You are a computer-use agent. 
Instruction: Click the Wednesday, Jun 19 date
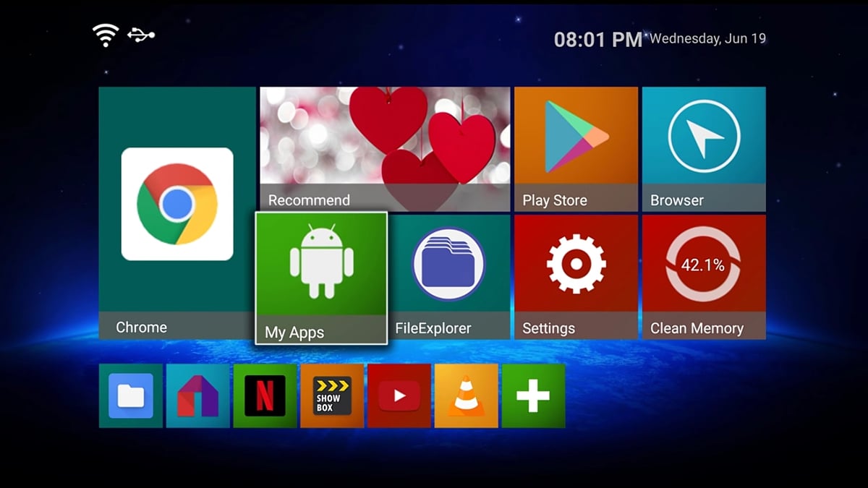707,39
